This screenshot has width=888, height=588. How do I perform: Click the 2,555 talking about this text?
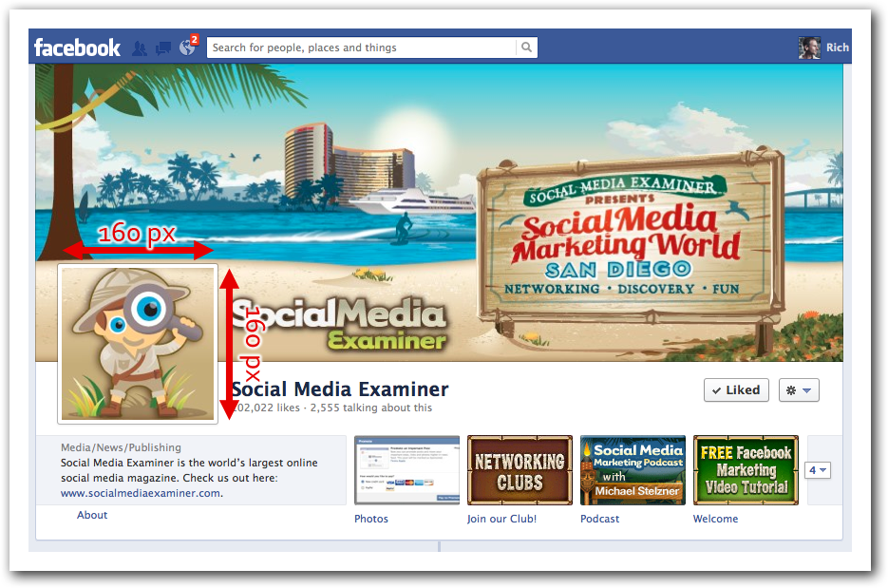[x=371, y=408]
